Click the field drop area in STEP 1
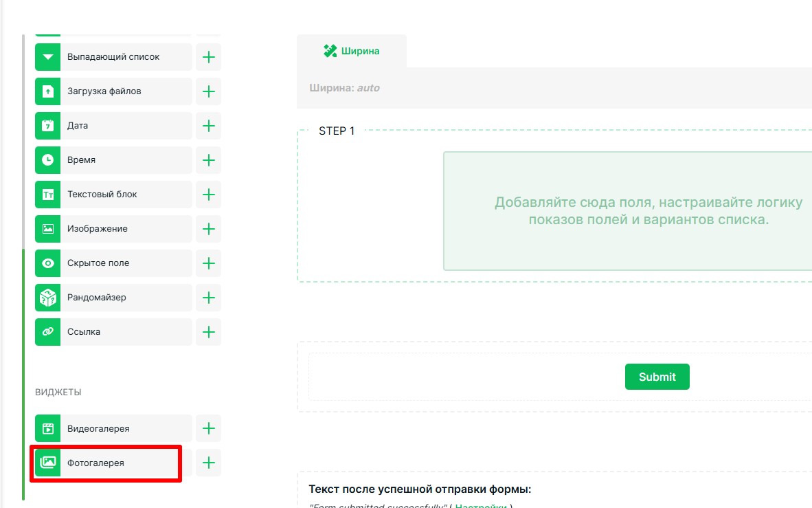The image size is (812, 508). click(627, 211)
